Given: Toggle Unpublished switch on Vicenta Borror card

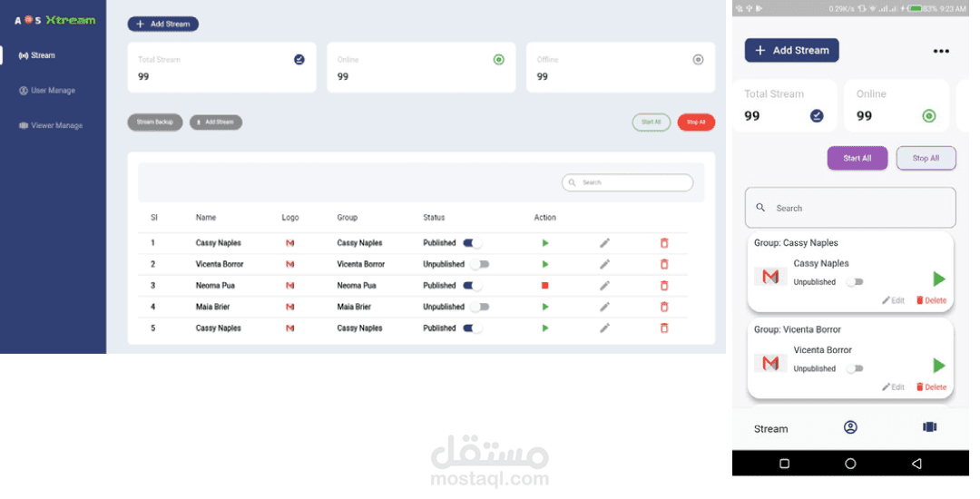Looking at the screenshot, I should click(x=855, y=368).
